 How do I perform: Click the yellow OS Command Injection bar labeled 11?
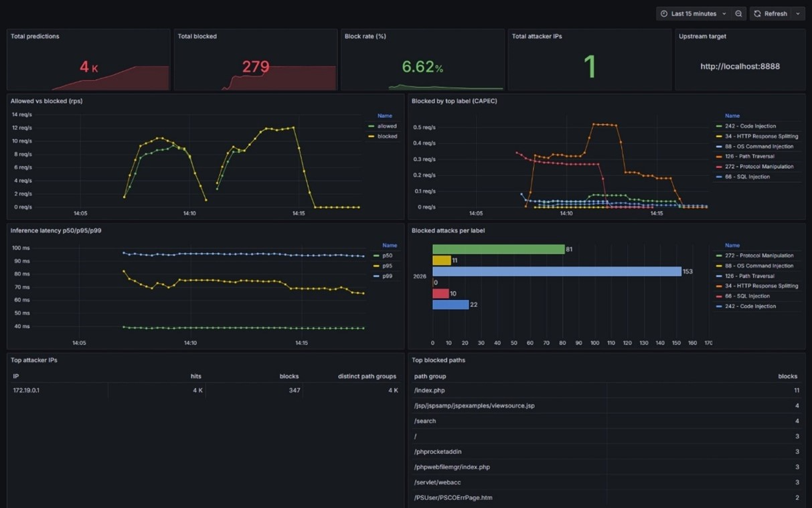point(442,260)
